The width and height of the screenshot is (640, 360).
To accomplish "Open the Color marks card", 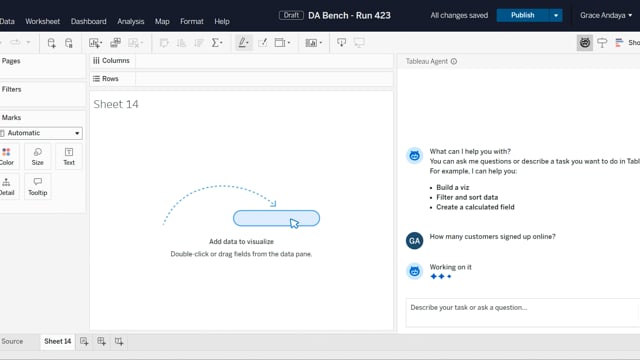I will (7, 156).
